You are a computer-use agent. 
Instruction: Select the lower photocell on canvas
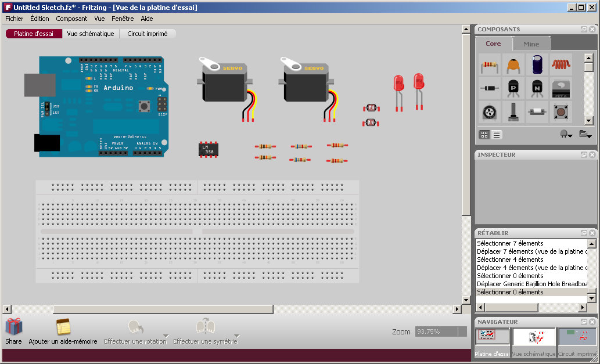[371, 122]
